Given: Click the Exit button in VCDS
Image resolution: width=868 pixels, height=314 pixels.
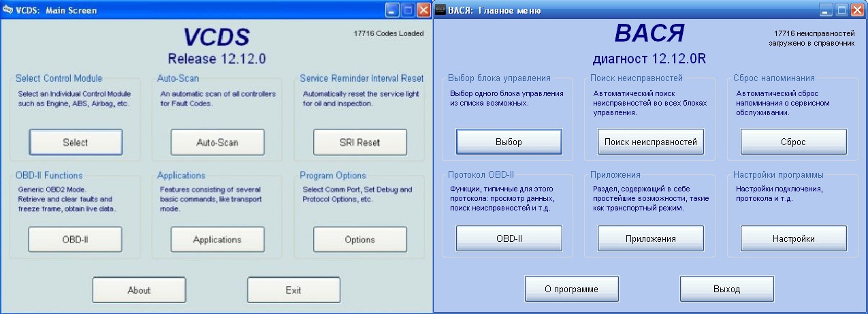Looking at the screenshot, I should 293,290.
